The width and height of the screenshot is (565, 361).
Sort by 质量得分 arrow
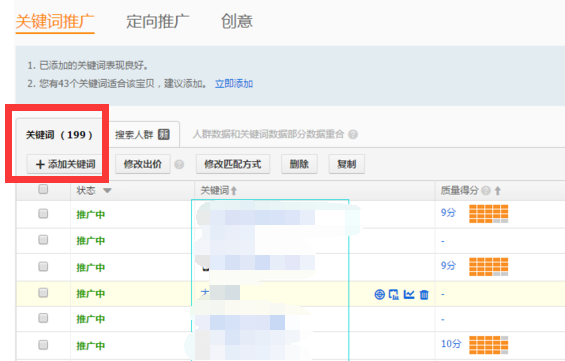498,191
